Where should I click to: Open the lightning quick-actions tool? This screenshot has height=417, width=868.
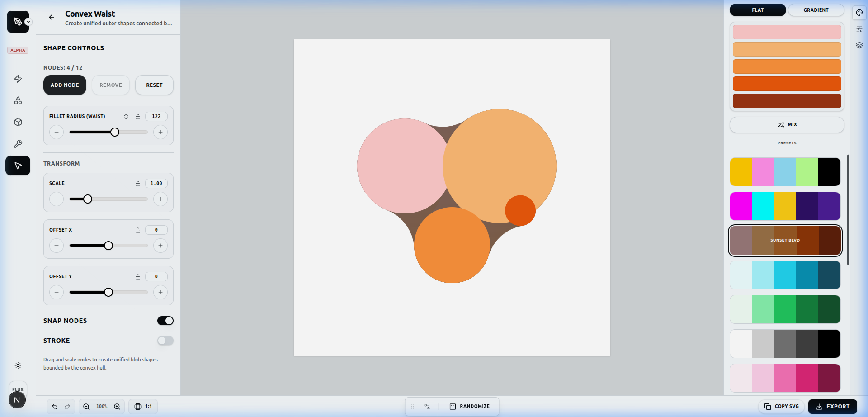pyautogui.click(x=18, y=79)
